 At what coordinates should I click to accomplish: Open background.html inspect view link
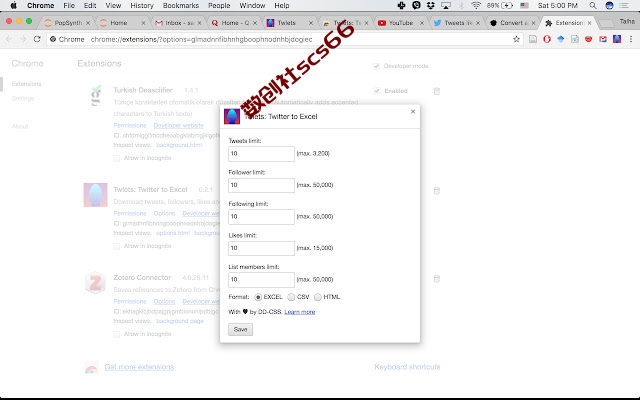[x=179, y=145]
